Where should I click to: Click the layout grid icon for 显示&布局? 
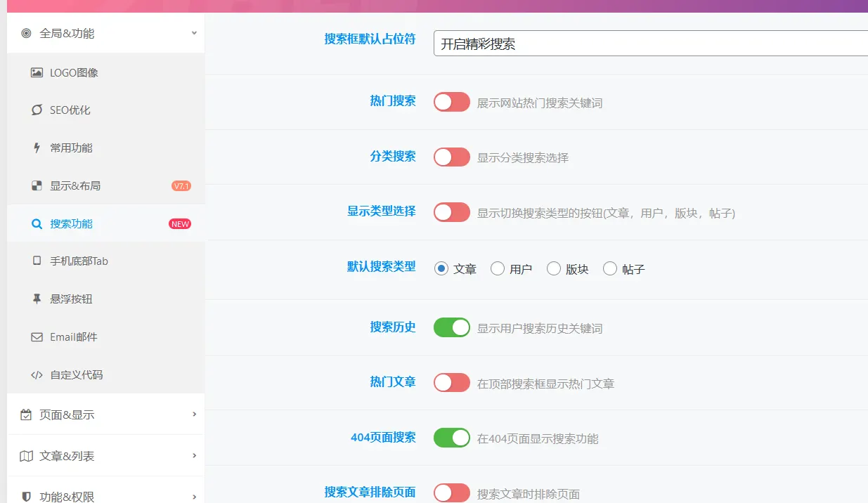click(37, 185)
